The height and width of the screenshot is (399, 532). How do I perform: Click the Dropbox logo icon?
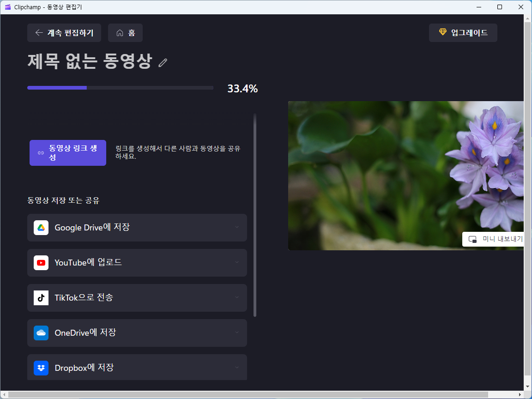coord(41,368)
